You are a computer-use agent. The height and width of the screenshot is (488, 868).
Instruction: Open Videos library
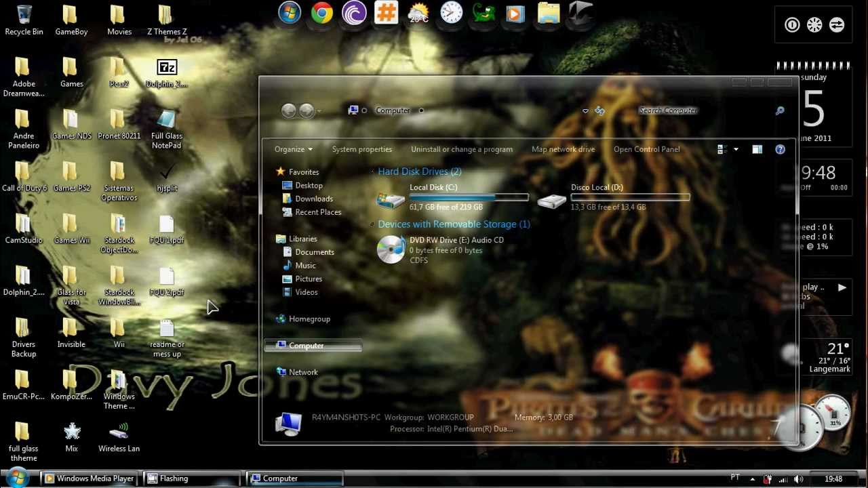click(300, 292)
